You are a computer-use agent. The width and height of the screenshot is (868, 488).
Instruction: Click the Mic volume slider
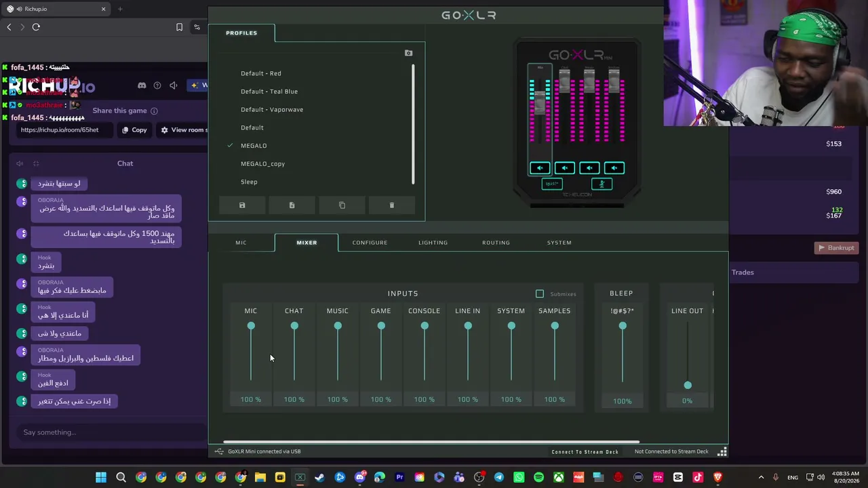[x=251, y=354]
